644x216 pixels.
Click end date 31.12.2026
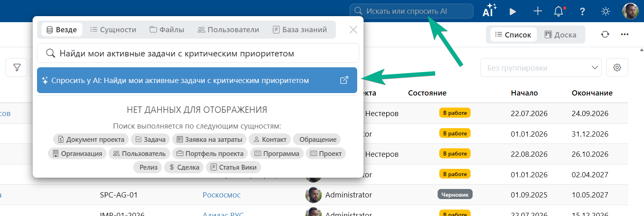pyautogui.click(x=590, y=134)
